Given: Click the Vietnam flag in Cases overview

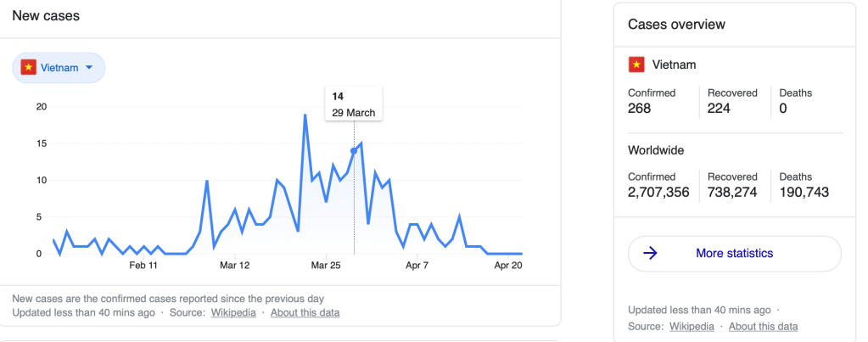Looking at the screenshot, I should tap(636, 64).
